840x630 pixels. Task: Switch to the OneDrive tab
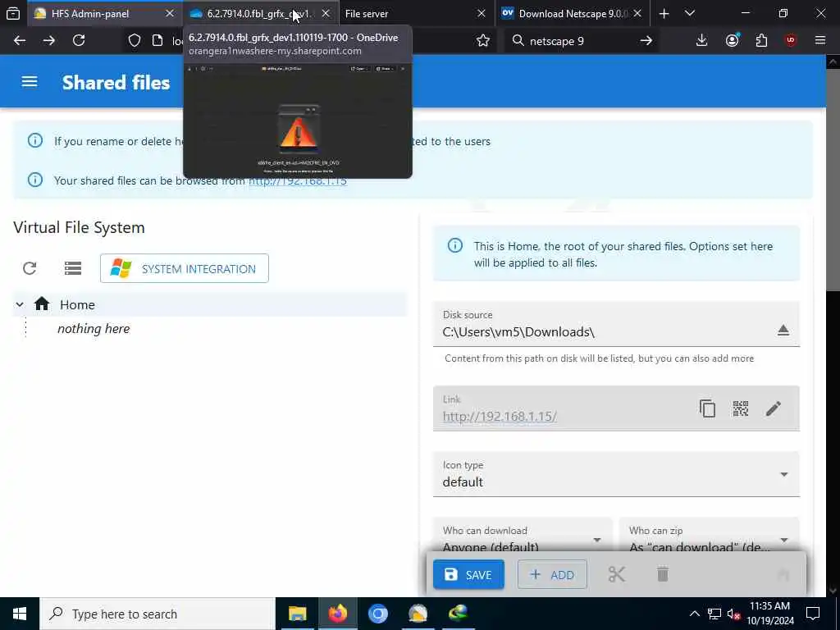251,13
